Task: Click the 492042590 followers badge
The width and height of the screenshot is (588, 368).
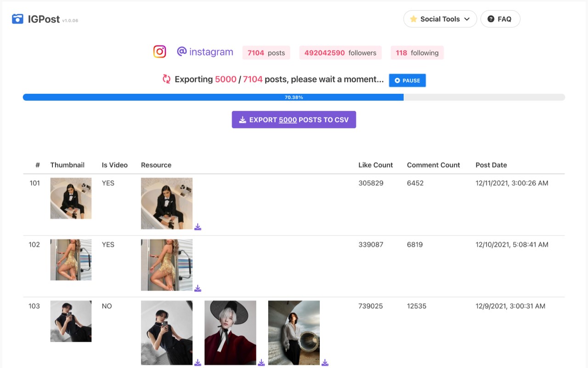Action: pos(340,52)
